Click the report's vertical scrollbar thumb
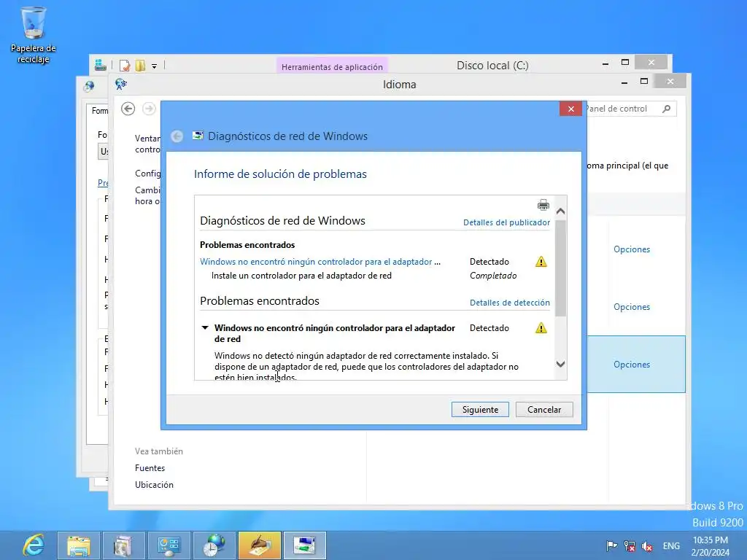Image resolution: width=747 pixels, height=560 pixels. (561, 268)
